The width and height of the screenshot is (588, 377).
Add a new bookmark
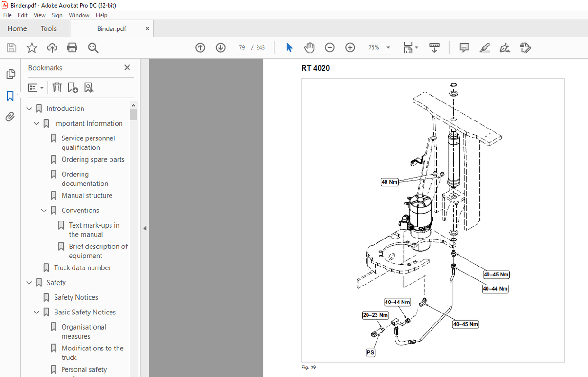(x=72, y=87)
